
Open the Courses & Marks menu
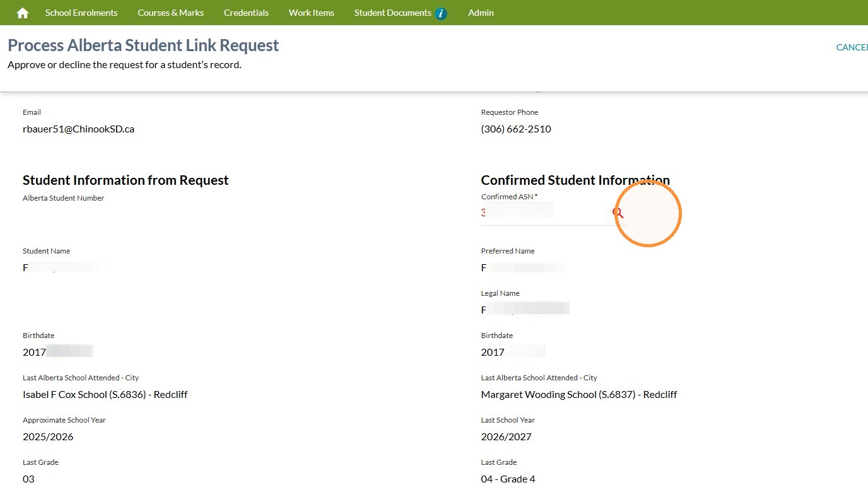point(171,13)
